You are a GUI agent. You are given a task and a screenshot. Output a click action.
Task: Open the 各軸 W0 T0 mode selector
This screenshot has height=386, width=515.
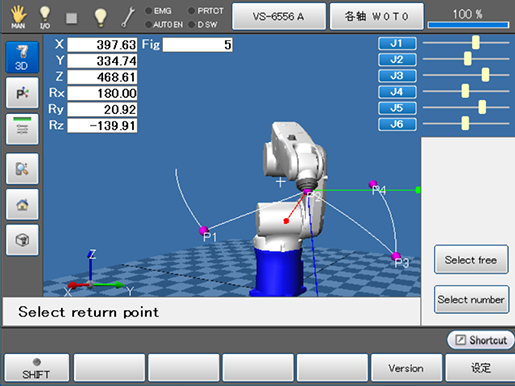[x=377, y=16]
